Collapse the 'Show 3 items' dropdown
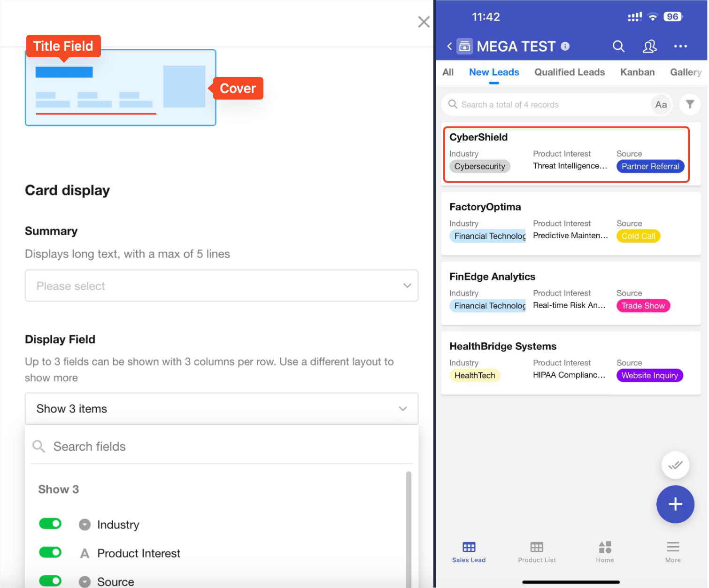Viewport: 709px width, 588px height. click(221, 409)
